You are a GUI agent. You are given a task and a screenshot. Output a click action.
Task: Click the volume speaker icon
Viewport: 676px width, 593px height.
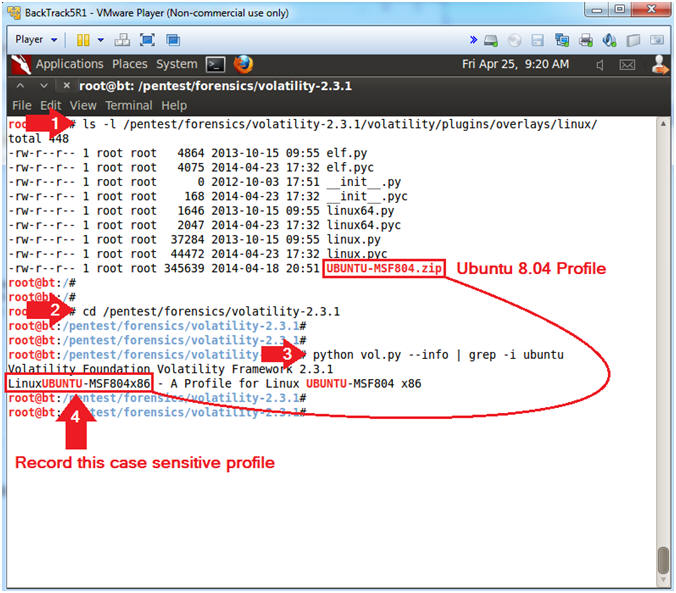600,65
